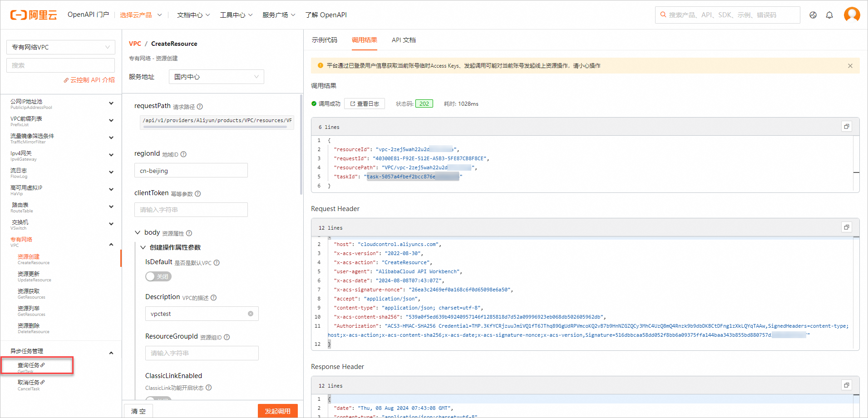This screenshot has height=418, width=868.
Task: Click the 查看日志 button
Action: [364, 104]
